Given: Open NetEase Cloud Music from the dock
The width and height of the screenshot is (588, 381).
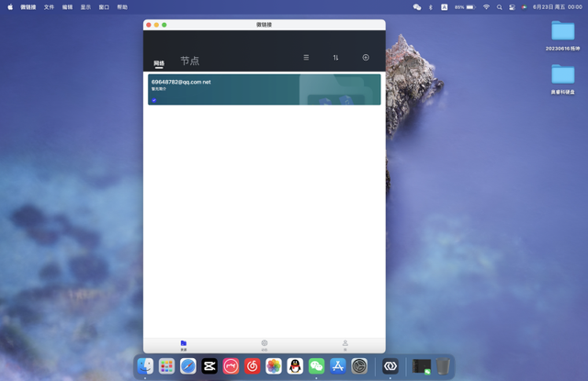Looking at the screenshot, I should pos(253,366).
